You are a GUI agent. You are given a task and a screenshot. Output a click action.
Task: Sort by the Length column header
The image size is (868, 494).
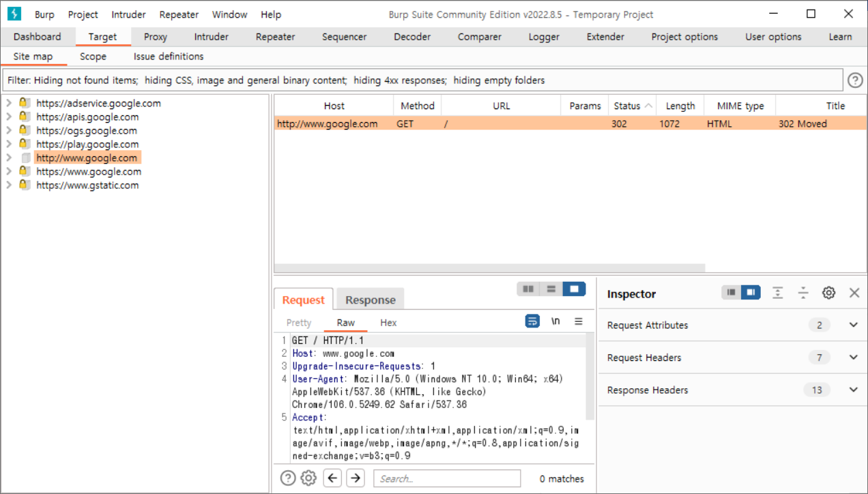coord(680,106)
